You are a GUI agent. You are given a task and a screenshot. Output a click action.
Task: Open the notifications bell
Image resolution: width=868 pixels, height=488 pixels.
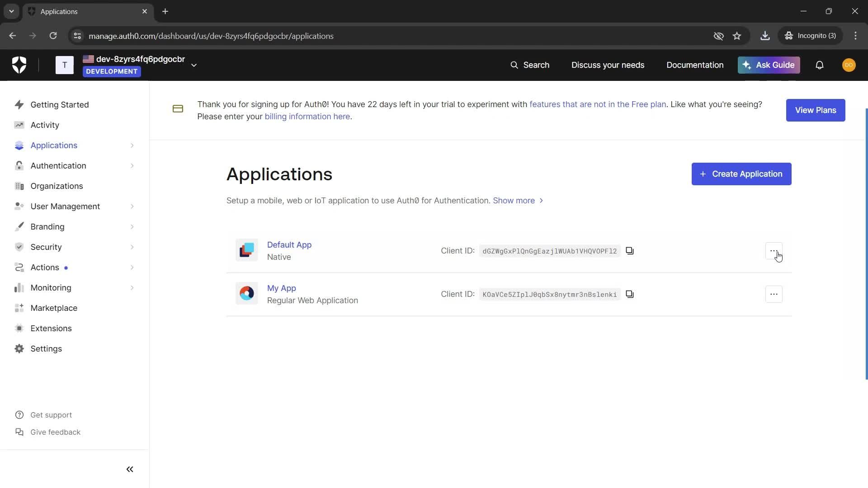[x=820, y=65]
